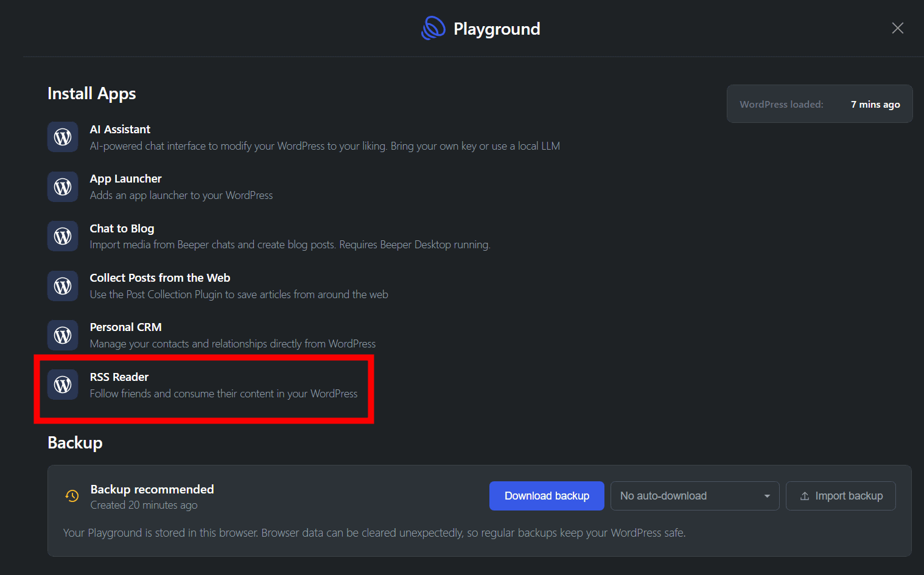Image resolution: width=924 pixels, height=575 pixels.
Task: Click the Import media from Beeper chats description
Action: pyautogui.click(x=290, y=245)
